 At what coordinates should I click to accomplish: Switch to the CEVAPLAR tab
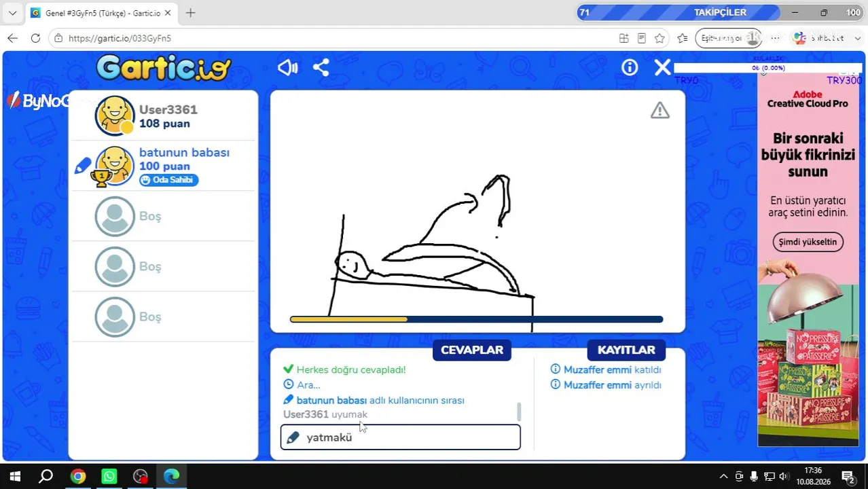click(472, 350)
